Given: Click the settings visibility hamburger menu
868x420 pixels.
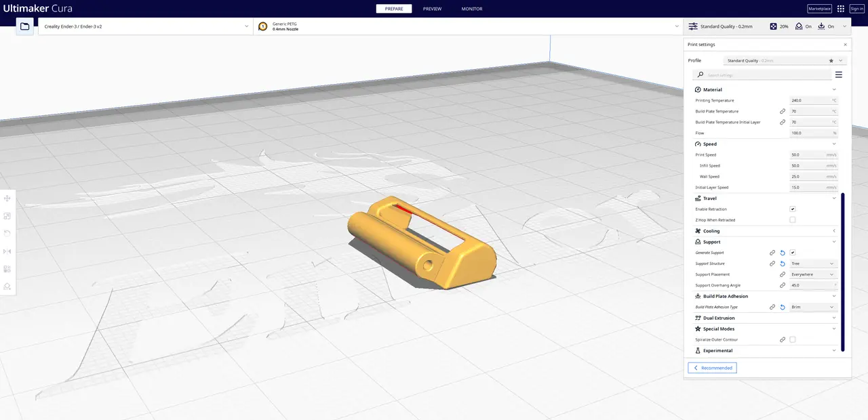Looking at the screenshot, I should click(x=839, y=75).
